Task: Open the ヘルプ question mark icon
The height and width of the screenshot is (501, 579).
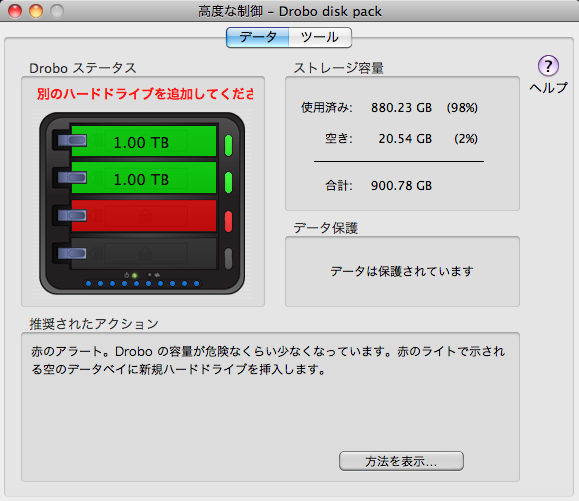Action: click(548, 66)
